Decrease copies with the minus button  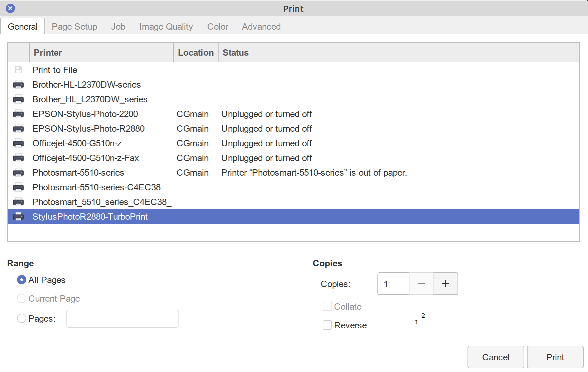[x=421, y=284]
